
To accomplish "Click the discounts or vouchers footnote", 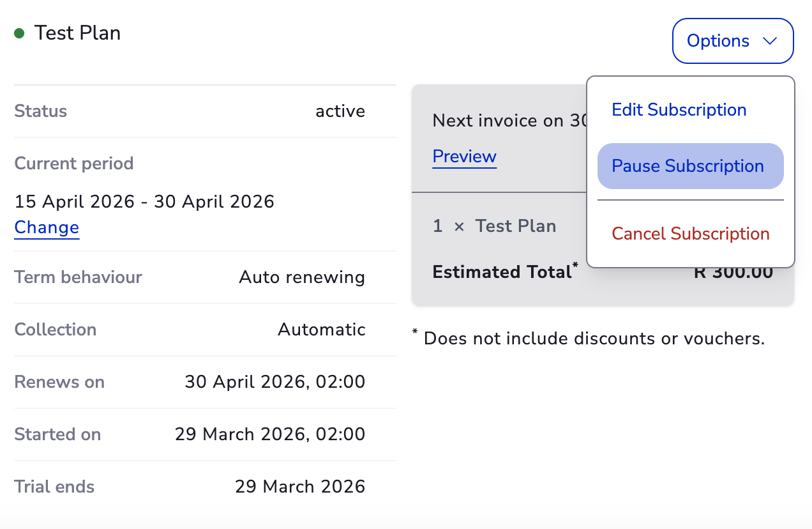I will (x=594, y=339).
